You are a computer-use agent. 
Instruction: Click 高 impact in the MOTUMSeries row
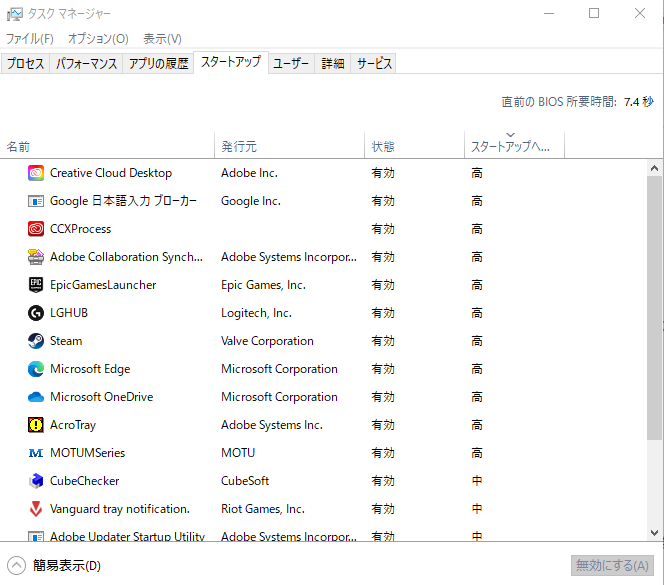coord(477,453)
